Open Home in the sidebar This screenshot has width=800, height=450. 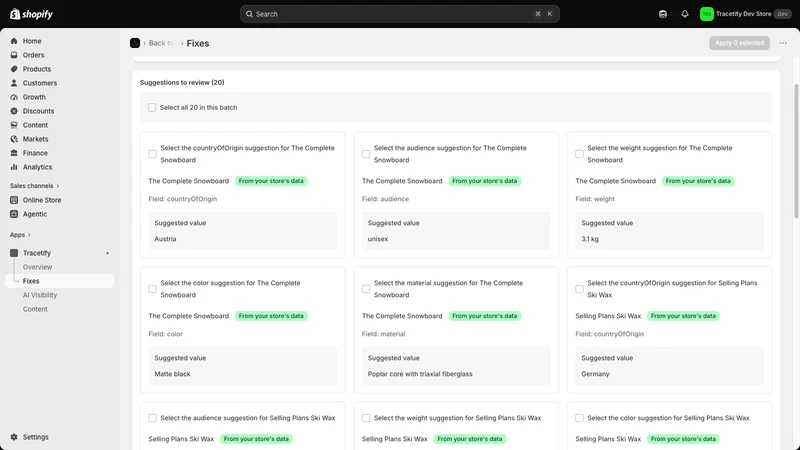(60, 41)
